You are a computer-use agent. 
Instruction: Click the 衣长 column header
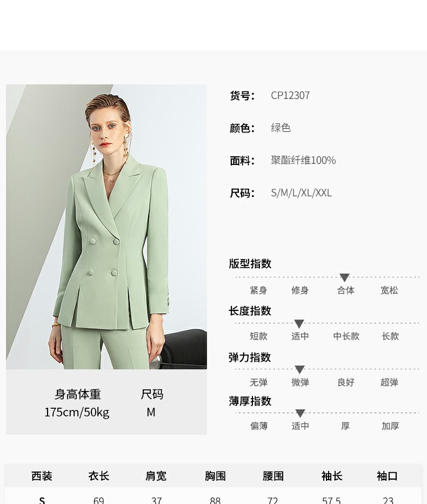pyautogui.click(x=98, y=476)
